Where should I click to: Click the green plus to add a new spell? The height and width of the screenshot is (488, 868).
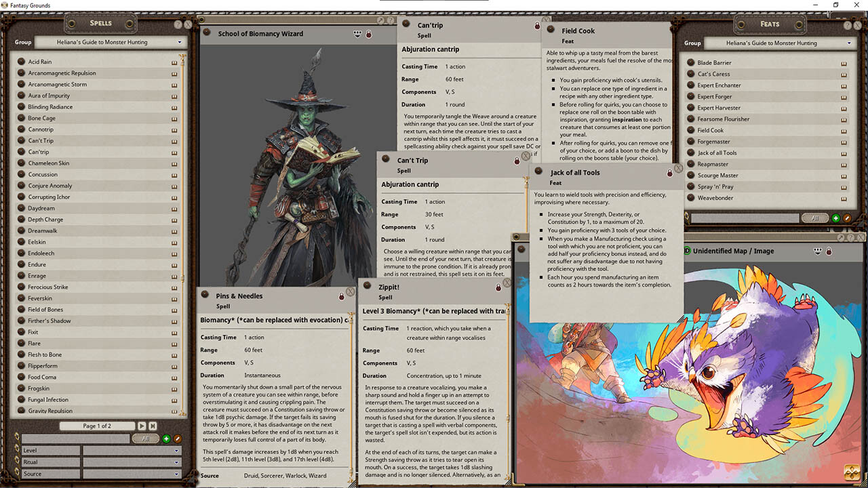(x=166, y=439)
